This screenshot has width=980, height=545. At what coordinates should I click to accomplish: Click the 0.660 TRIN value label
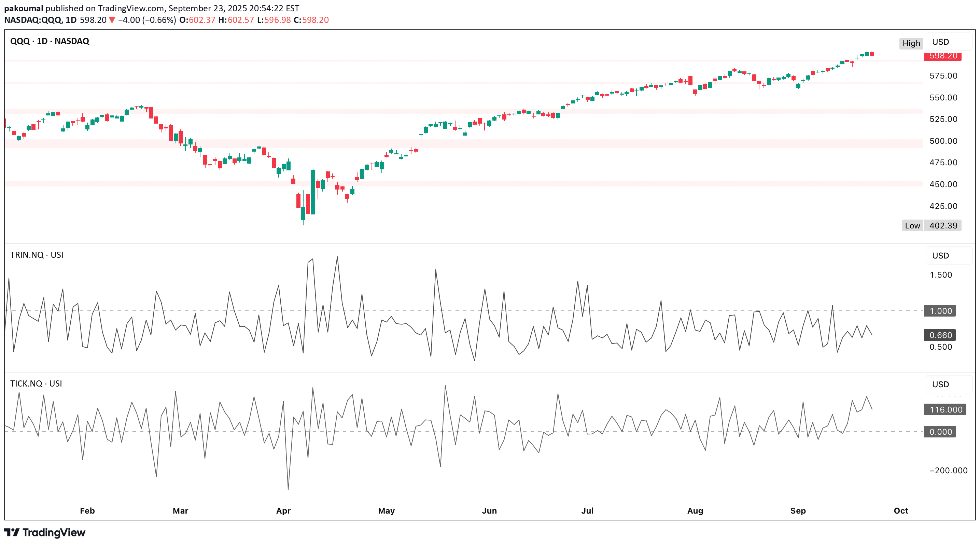pos(940,335)
